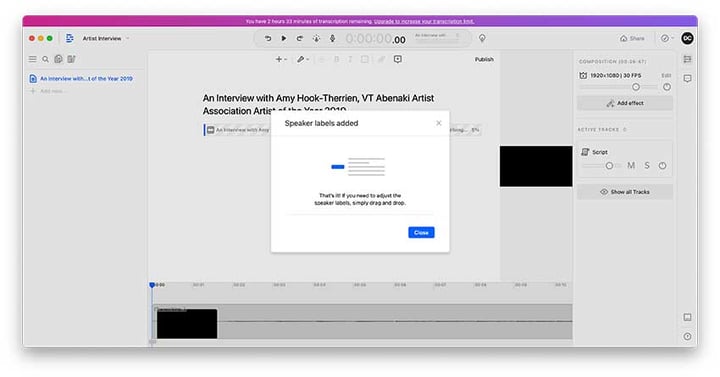Image resolution: width=720 pixels, height=377 pixels.
Task: Click the Script track icon
Action: point(585,152)
